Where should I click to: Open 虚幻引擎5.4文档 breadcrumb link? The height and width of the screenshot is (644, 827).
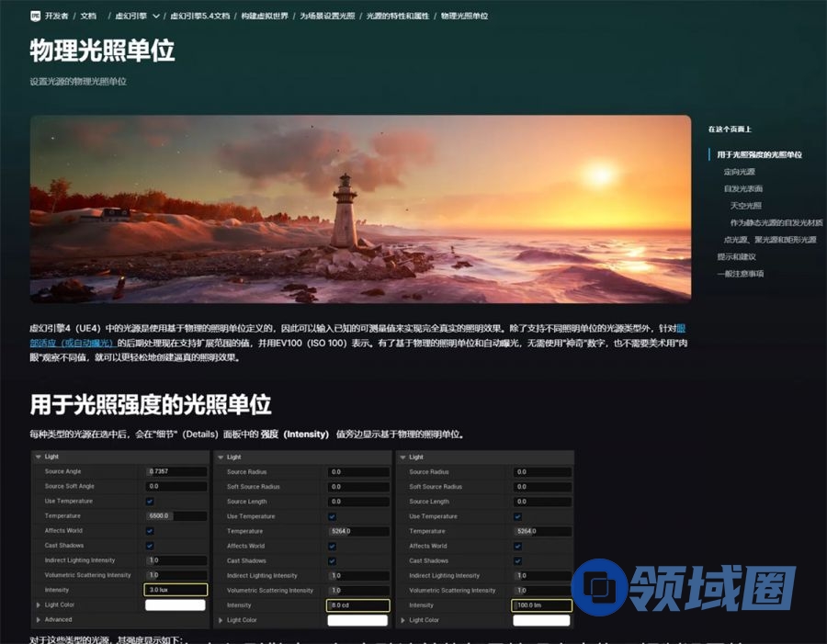tap(199, 17)
